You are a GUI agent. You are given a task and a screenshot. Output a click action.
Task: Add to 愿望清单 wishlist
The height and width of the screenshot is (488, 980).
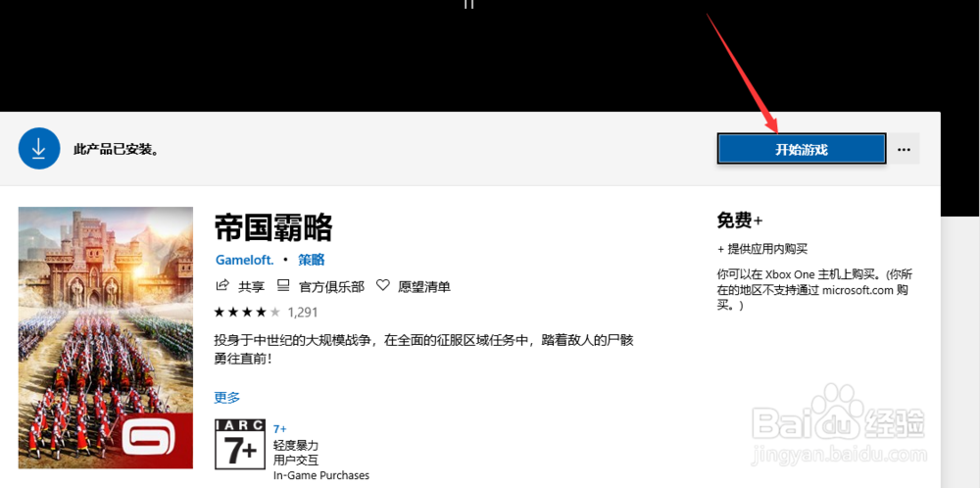click(424, 287)
